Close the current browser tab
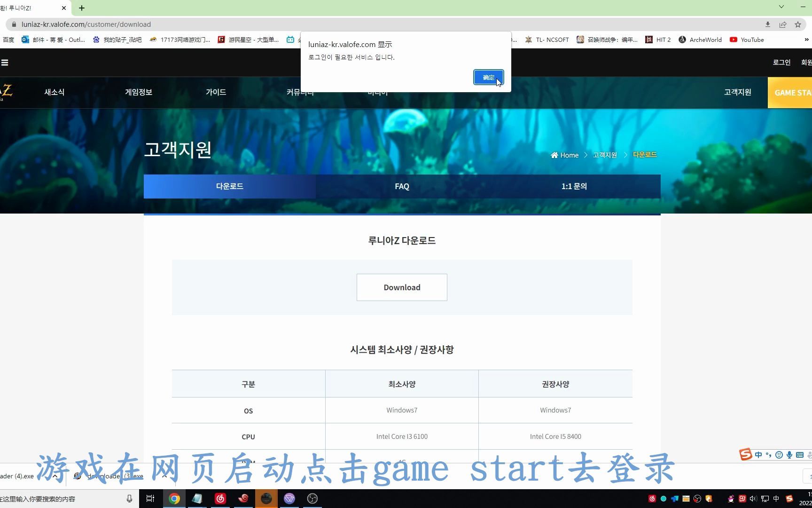Screen dimensions: 812x508 coord(64,8)
